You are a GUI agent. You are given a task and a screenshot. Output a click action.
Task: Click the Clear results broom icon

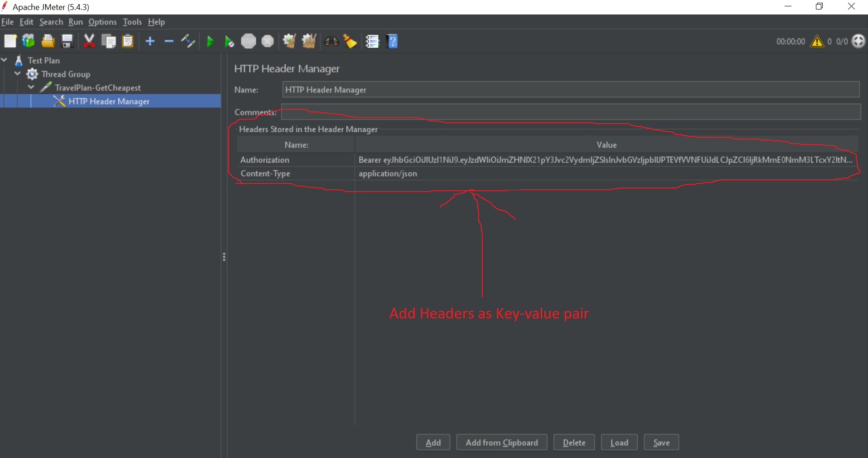click(289, 41)
